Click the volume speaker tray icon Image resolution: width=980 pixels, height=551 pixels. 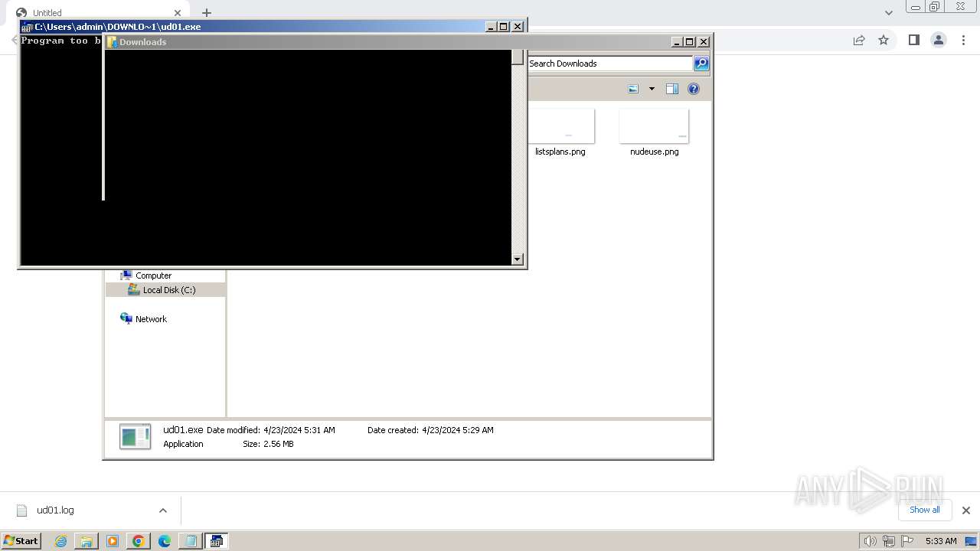[871, 541]
